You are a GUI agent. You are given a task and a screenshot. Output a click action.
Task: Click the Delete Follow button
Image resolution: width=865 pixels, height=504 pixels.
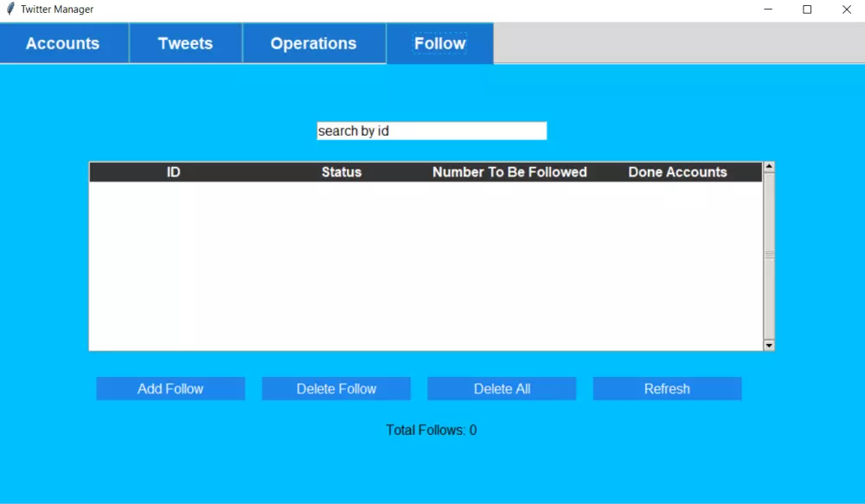336,389
